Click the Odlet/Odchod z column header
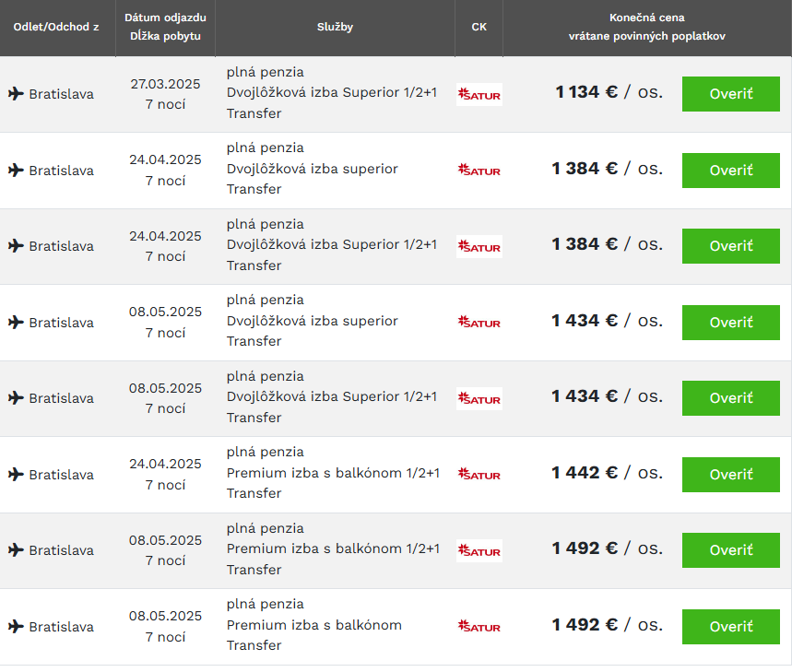The image size is (792, 672). click(56, 27)
